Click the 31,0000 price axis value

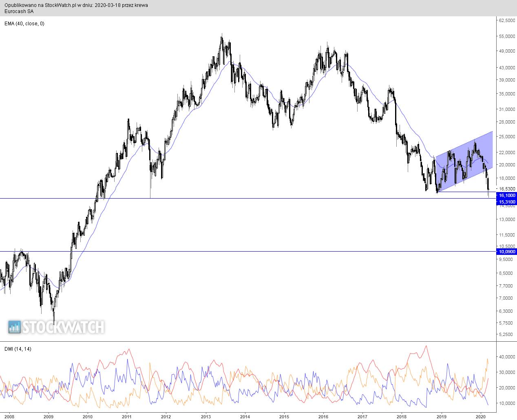[507, 109]
